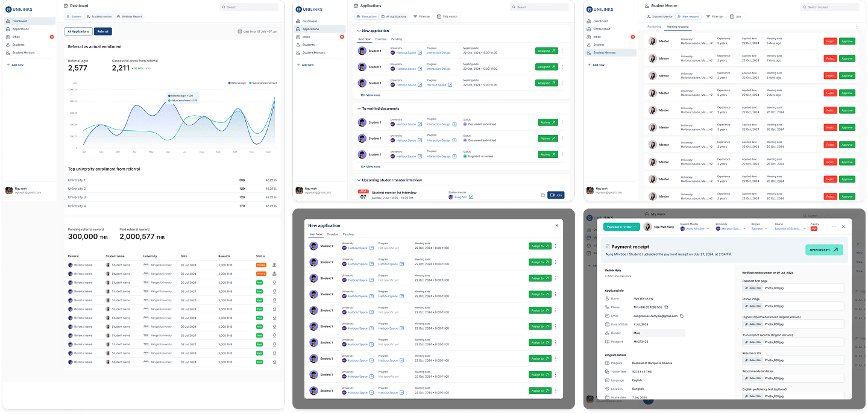Viewport: 868px width, 414px height.
Task: Click View more under To verified documents
Action: [370, 166]
